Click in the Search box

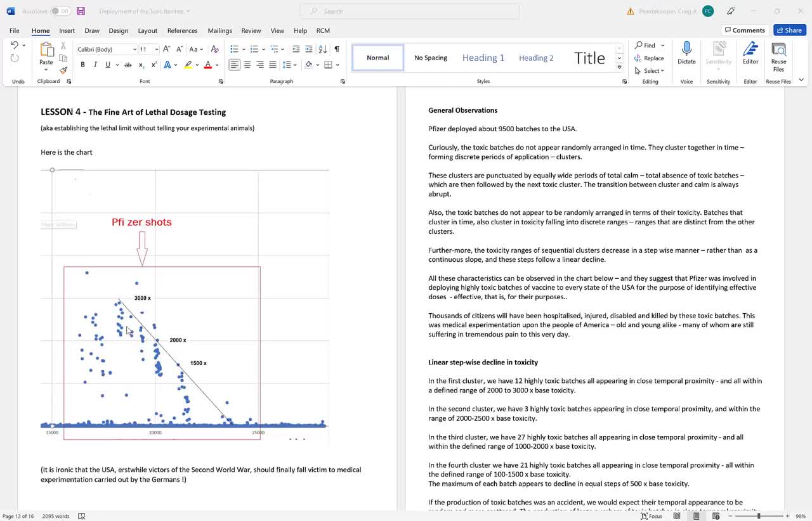(410, 11)
